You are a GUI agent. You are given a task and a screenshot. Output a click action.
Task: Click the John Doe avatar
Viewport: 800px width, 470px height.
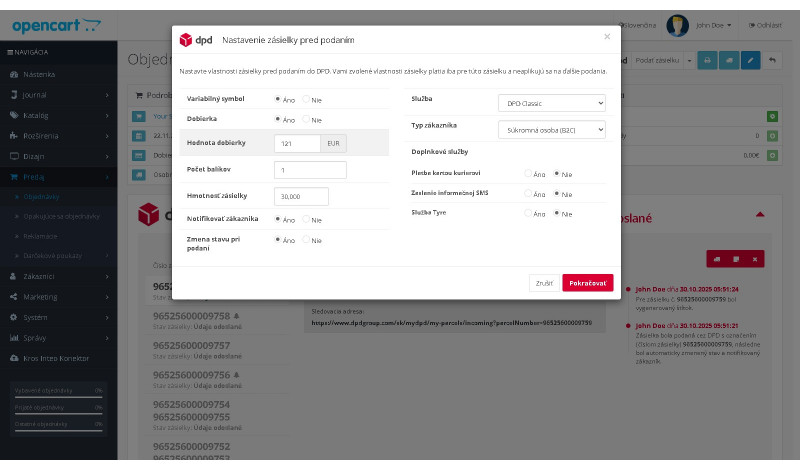pyautogui.click(x=678, y=25)
